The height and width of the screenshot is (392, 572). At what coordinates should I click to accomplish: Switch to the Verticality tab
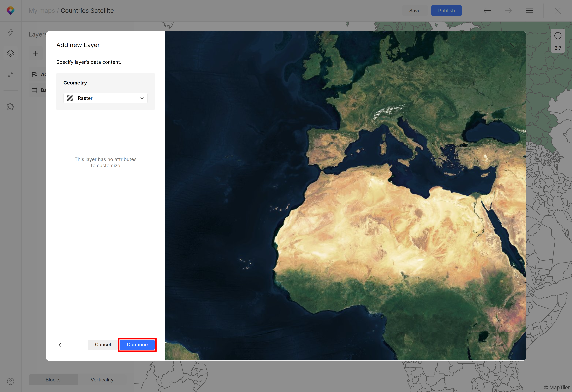coord(102,380)
